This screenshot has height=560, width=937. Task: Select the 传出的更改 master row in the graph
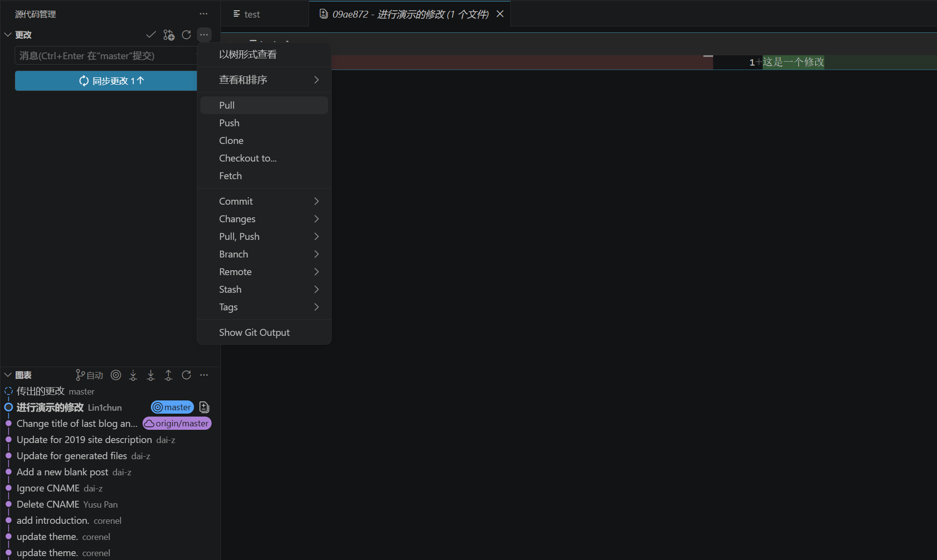coord(110,391)
